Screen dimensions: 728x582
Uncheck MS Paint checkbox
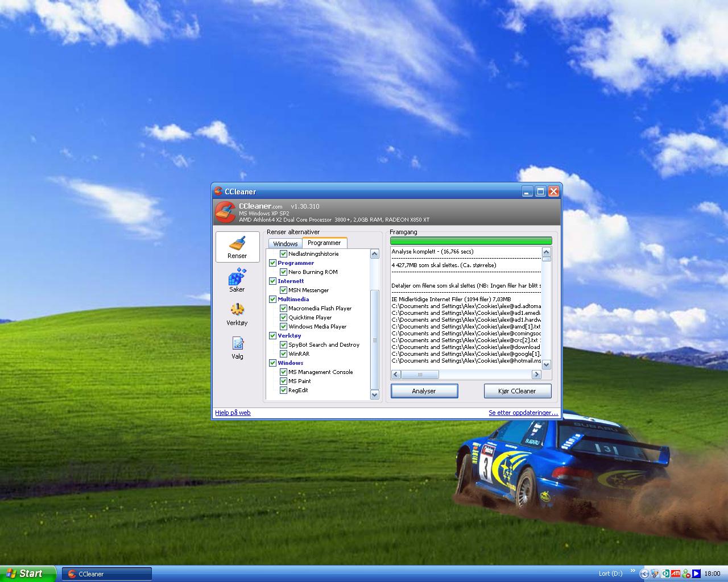[283, 381]
